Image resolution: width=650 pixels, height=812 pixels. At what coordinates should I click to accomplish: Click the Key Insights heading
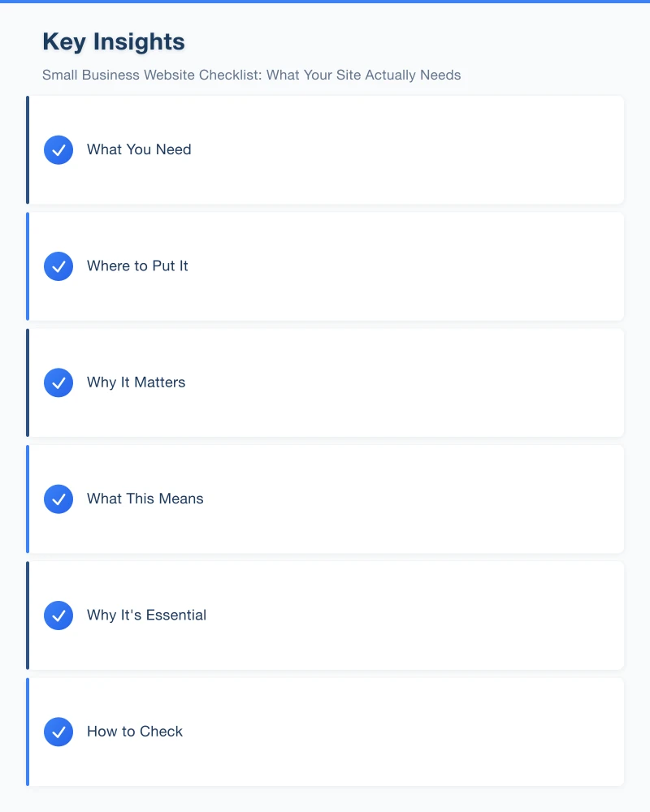pos(114,41)
